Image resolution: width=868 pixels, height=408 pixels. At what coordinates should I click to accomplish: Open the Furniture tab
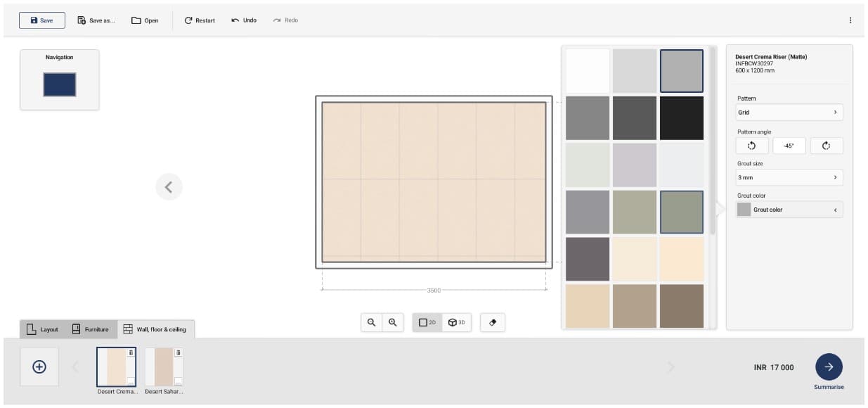tap(90, 329)
